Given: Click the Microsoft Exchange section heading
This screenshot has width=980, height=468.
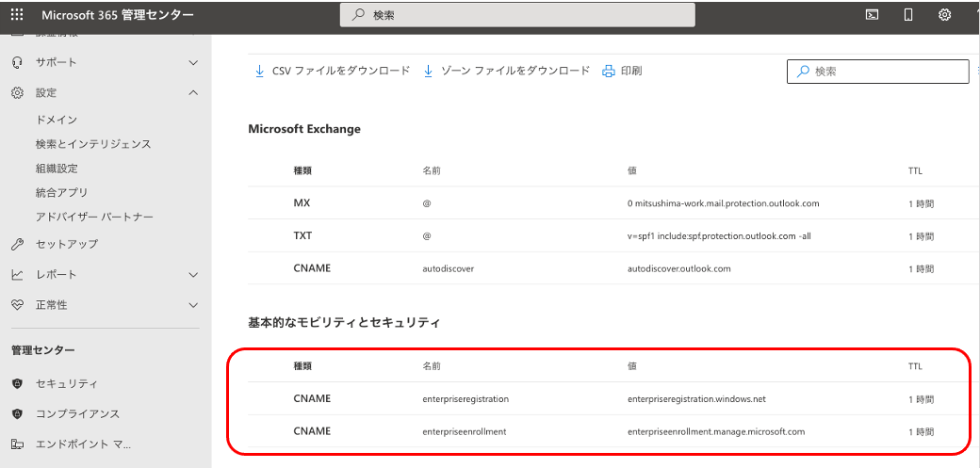Looking at the screenshot, I should click(304, 129).
